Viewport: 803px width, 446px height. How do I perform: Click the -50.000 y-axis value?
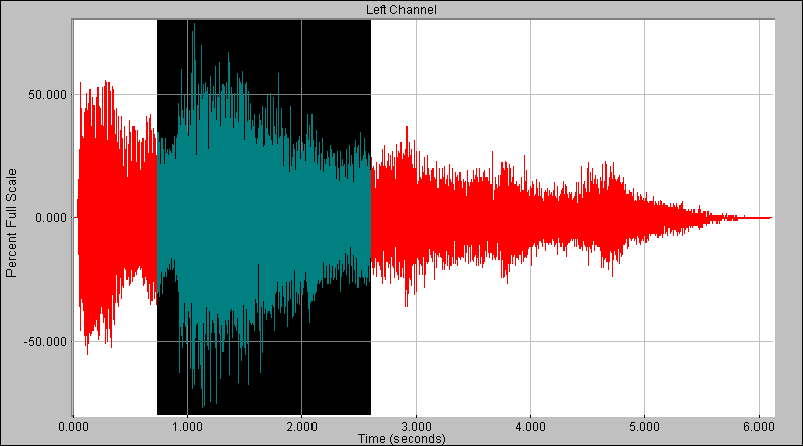[46, 342]
